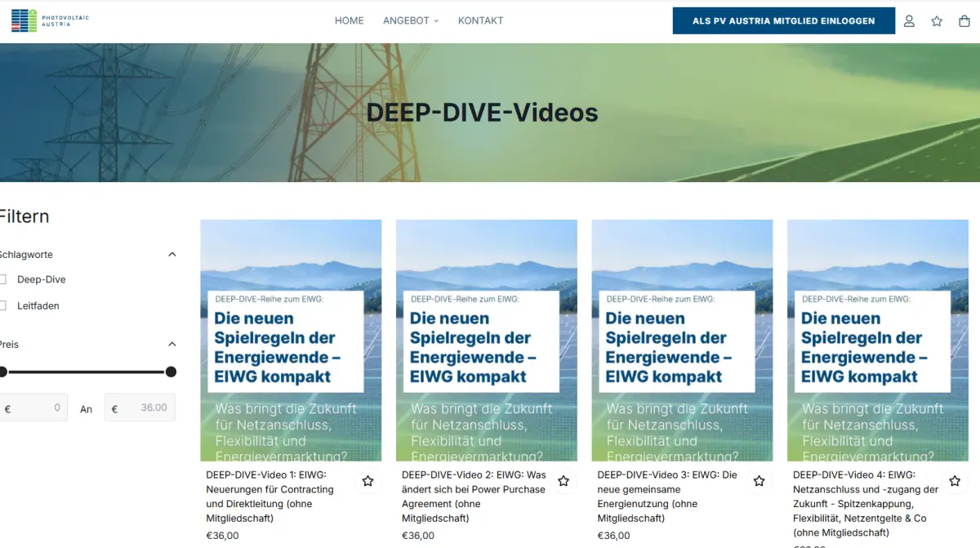Click the right price slider handle
Viewport: 980px width, 548px height.
(171, 372)
